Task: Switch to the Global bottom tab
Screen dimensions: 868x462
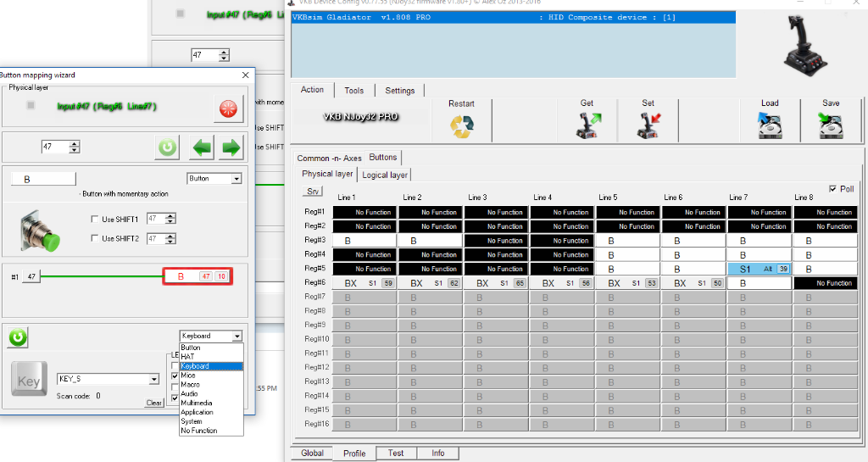Action: point(312,454)
